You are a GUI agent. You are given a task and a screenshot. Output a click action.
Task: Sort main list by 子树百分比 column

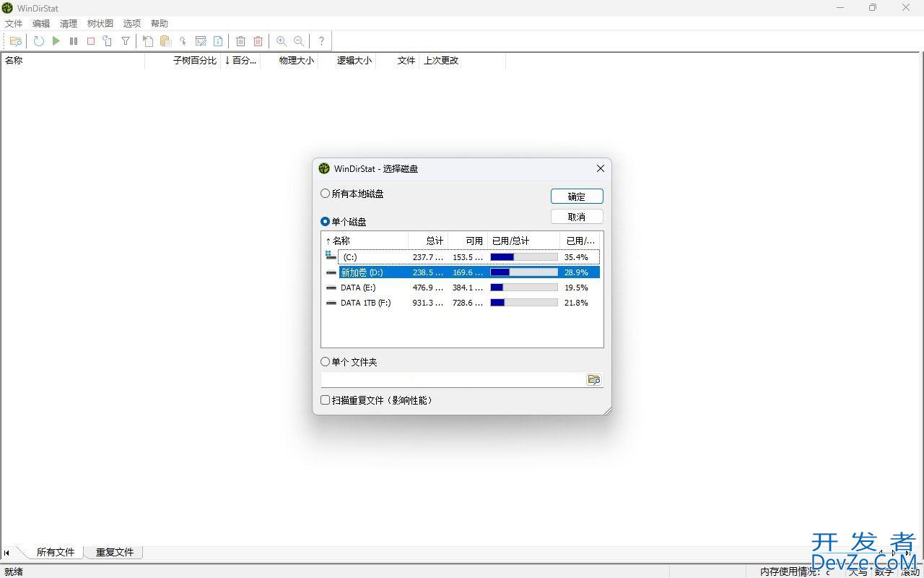pyautogui.click(x=183, y=61)
